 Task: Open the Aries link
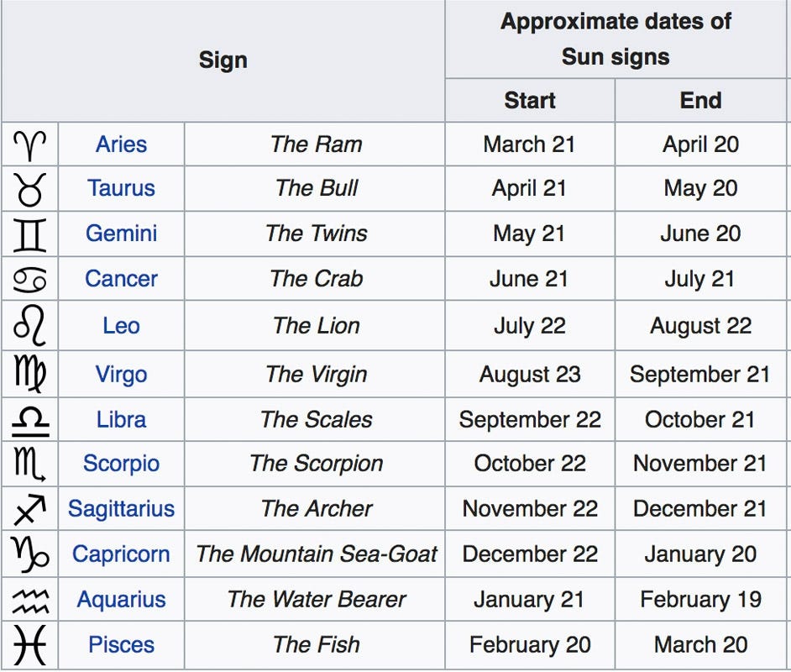[x=121, y=144]
